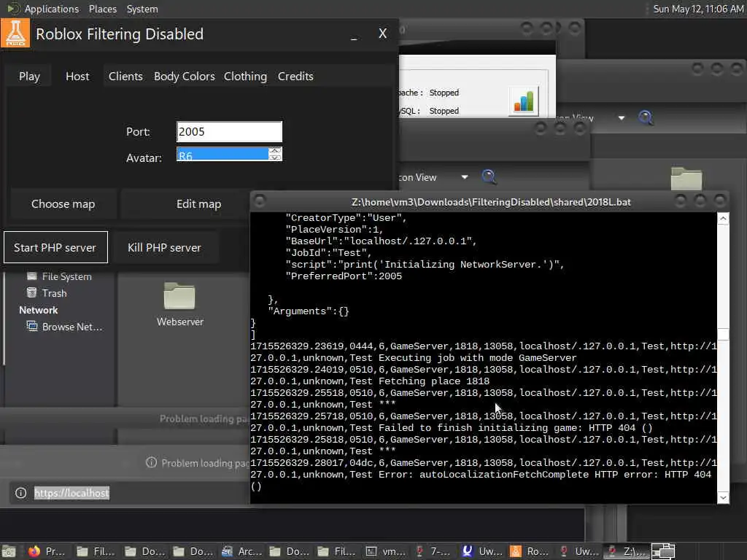Click the Apache Stopped status text
This screenshot has height=560, width=747.
444,93
